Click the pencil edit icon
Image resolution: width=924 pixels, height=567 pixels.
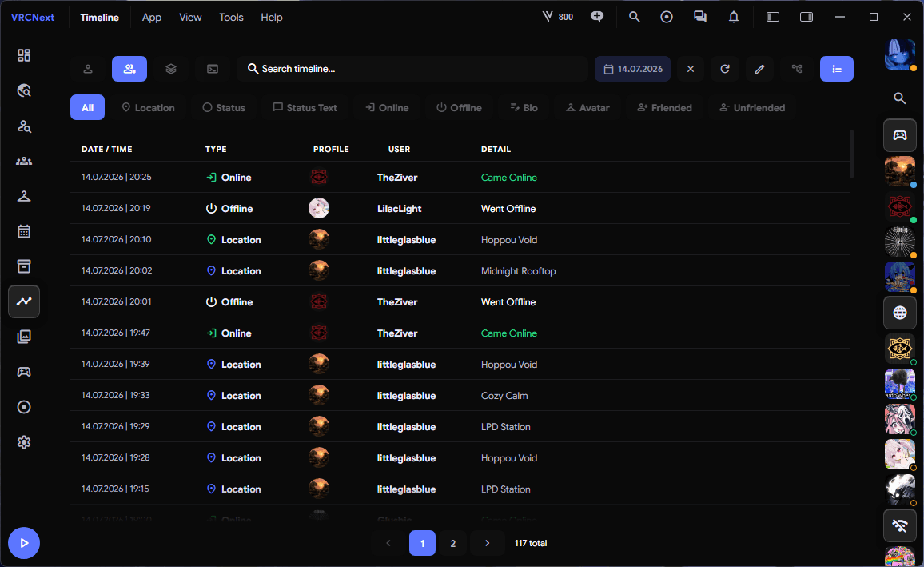tap(759, 69)
